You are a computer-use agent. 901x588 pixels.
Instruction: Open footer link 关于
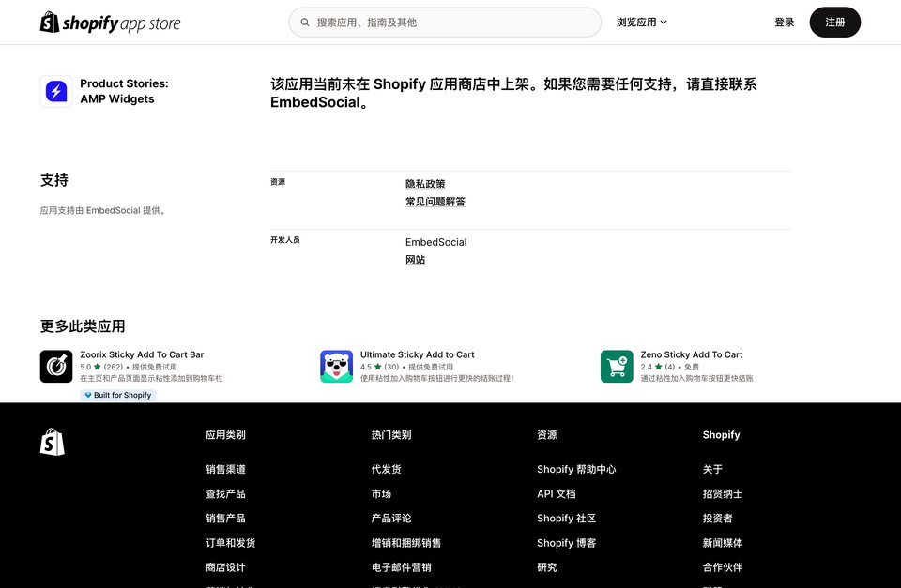tap(712, 469)
